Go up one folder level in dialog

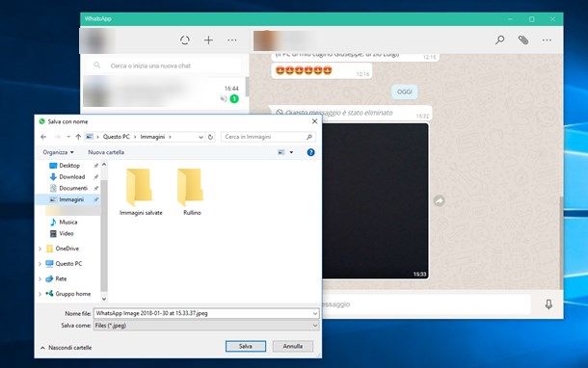78,137
